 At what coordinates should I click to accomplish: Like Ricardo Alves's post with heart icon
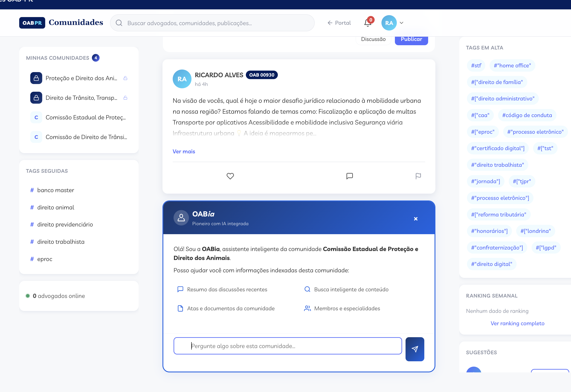230,176
